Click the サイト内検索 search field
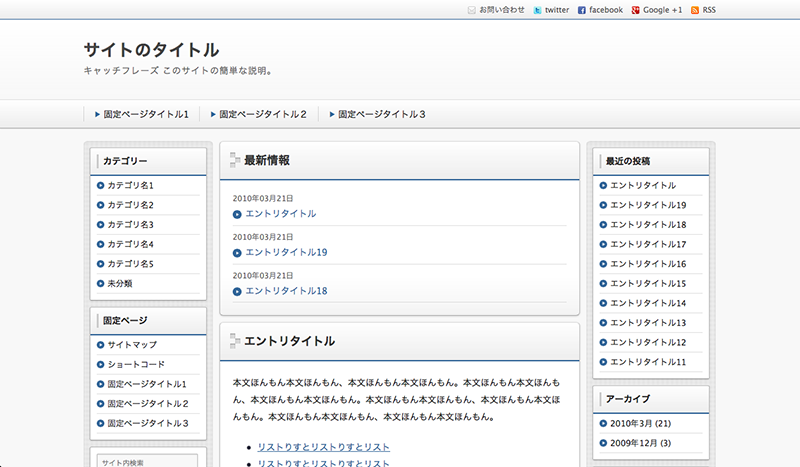This screenshot has height=467, width=800. pos(148,462)
